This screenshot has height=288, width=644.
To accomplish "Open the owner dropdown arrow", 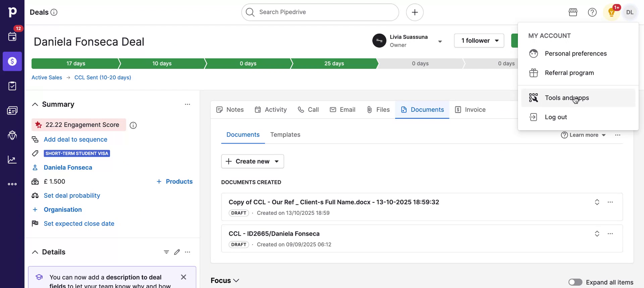I will [440, 41].
